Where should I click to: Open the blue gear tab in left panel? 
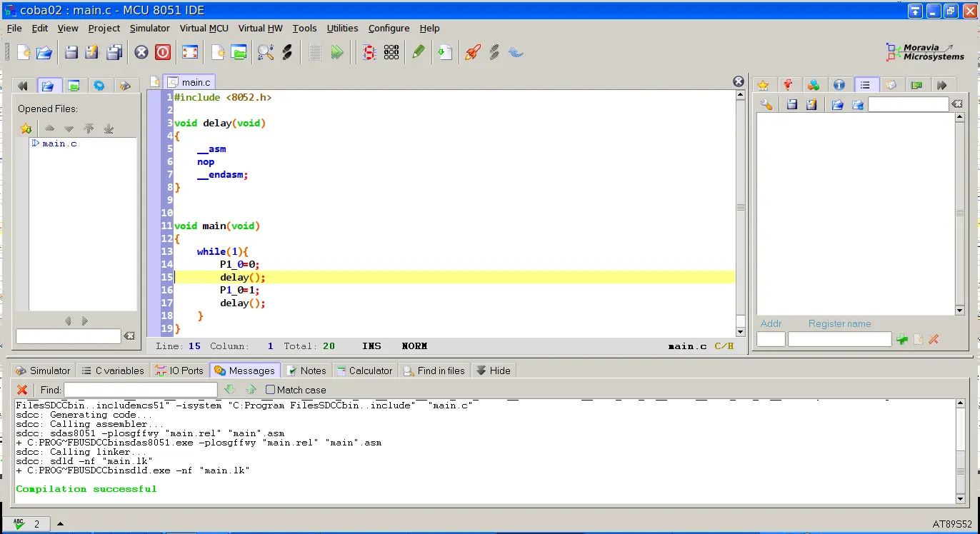[x=99, y=86]
